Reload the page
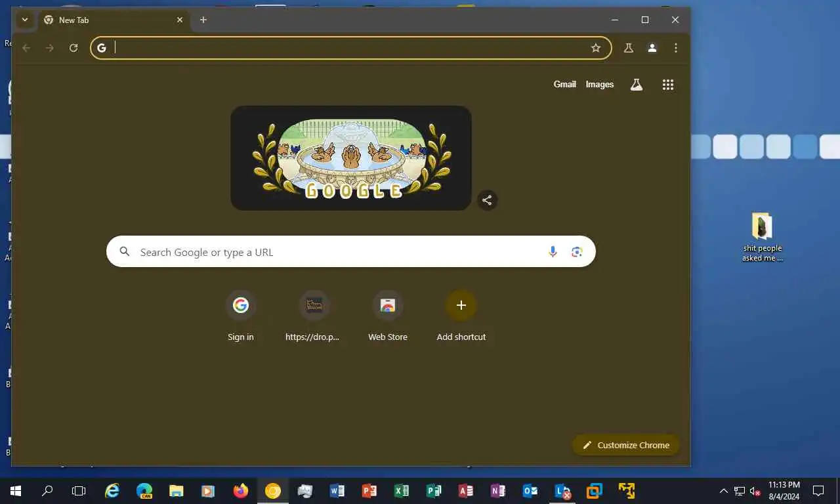This screenshot has height=504, width=840. (x=73, y=48)
